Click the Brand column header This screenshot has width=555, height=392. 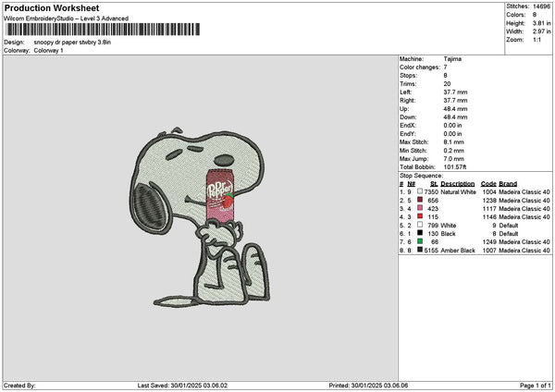click(508, 184)
